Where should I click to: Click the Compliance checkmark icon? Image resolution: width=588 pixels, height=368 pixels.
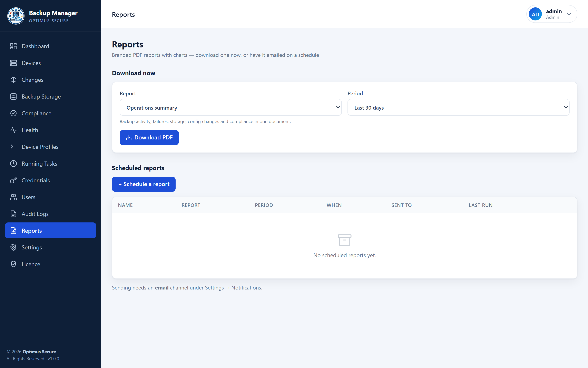click(x=13, y=113)
